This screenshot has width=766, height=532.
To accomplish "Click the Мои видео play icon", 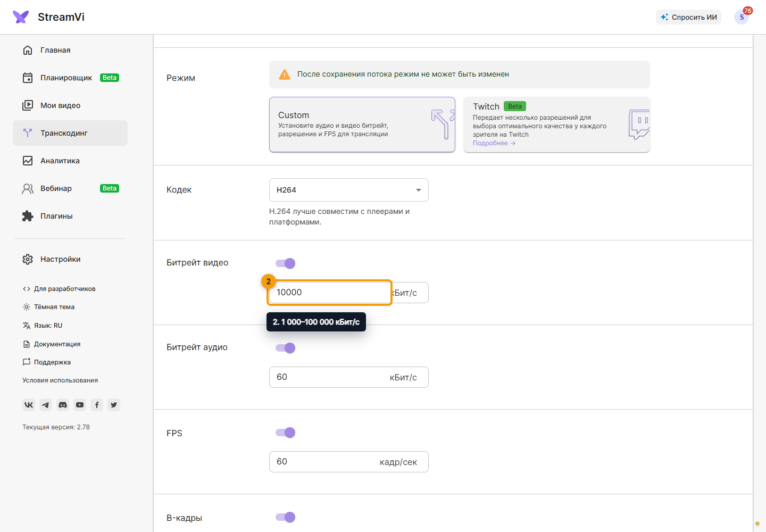I will [28, 105].
